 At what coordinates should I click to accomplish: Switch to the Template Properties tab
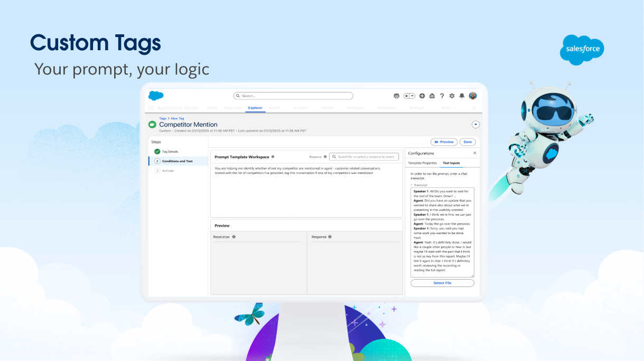pyautogui.click(x=423, y=163)
